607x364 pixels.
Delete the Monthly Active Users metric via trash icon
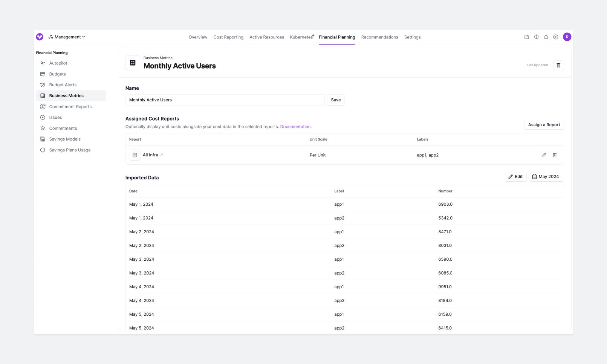pos(558,65)
